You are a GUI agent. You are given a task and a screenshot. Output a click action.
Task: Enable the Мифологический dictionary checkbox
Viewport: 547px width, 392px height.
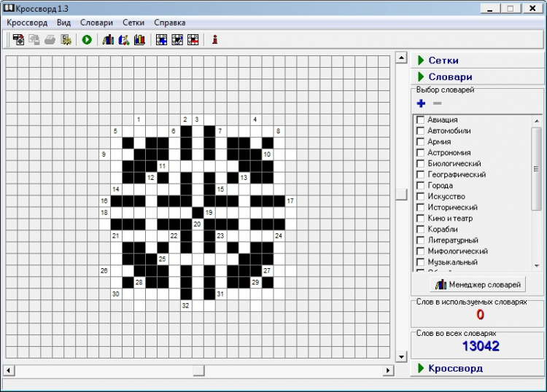pyautogui.click(x=421, y=251)
